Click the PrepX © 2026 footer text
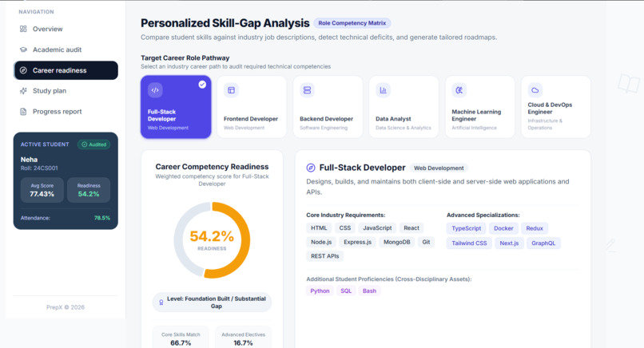Image resolution: width=644 pixels, height=348 pixels. point(66,307)
